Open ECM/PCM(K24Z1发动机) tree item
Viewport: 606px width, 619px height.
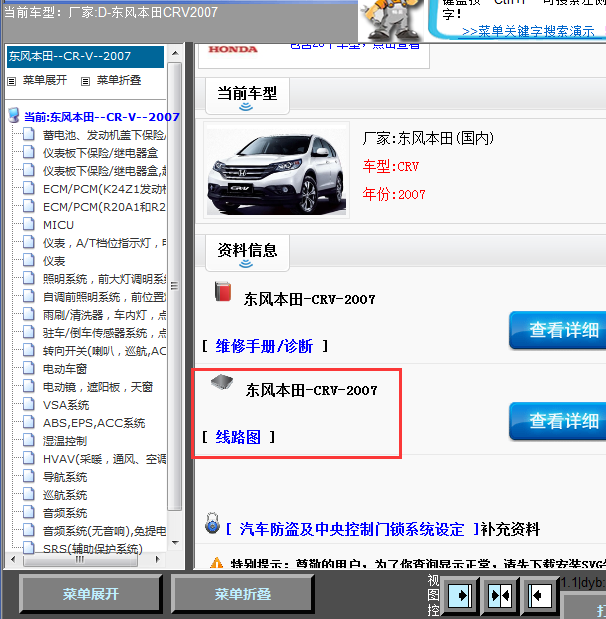point(104,189)
